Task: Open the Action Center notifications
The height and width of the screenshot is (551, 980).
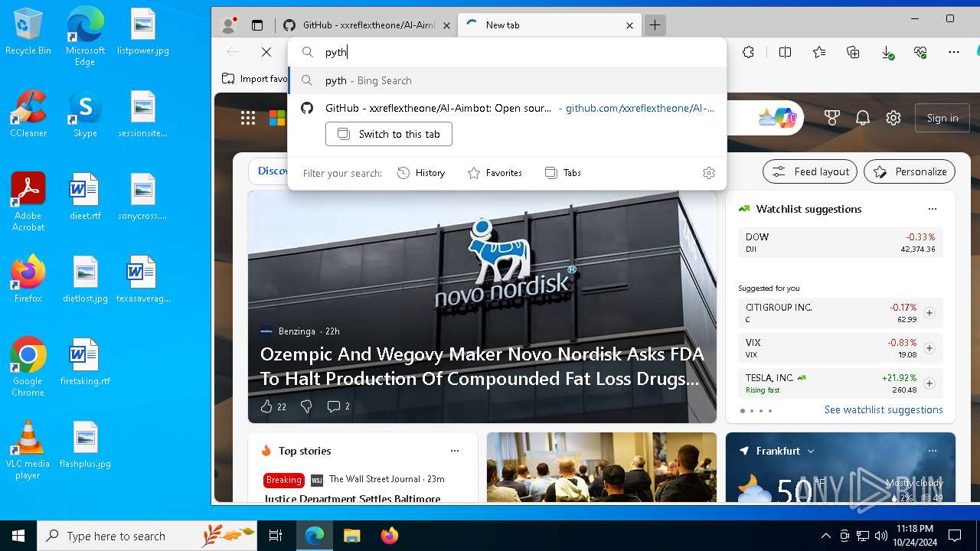Action: 955,536
